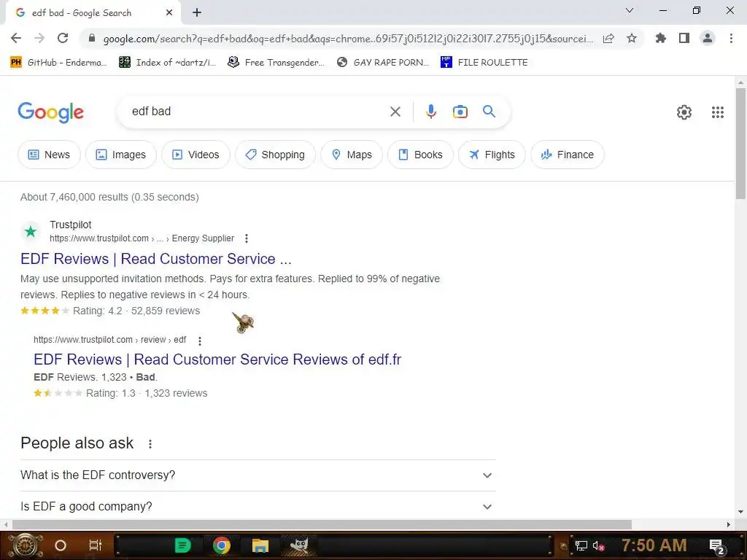Viewport: 747px width, 560px height.
Task: Reload the page with the refresh icon
Action: (63, 38)
